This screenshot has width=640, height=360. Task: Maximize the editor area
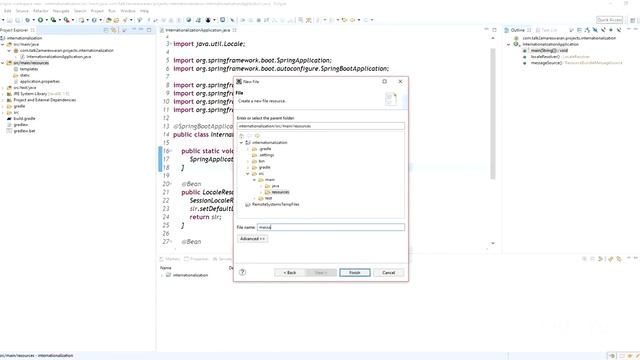[494, 30]
